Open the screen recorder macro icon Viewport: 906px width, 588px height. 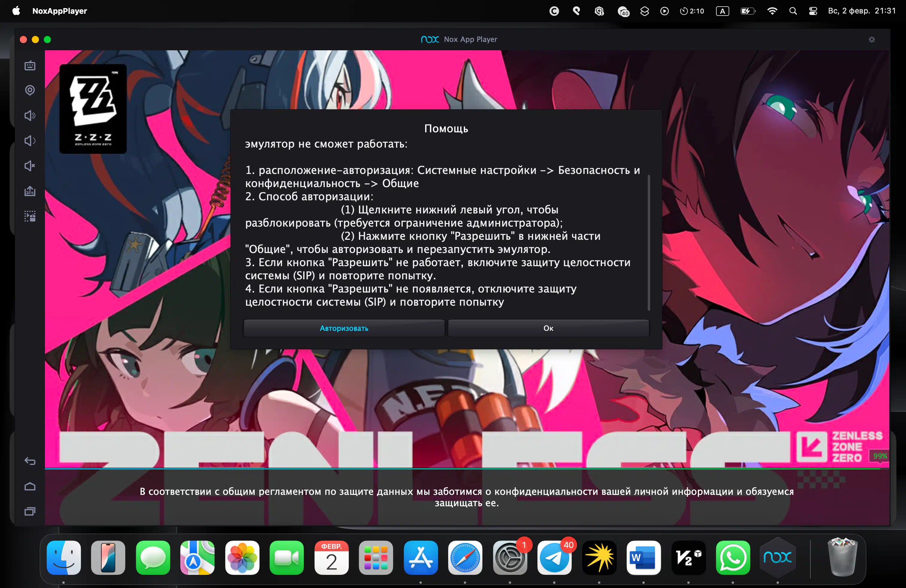point(30,216)
